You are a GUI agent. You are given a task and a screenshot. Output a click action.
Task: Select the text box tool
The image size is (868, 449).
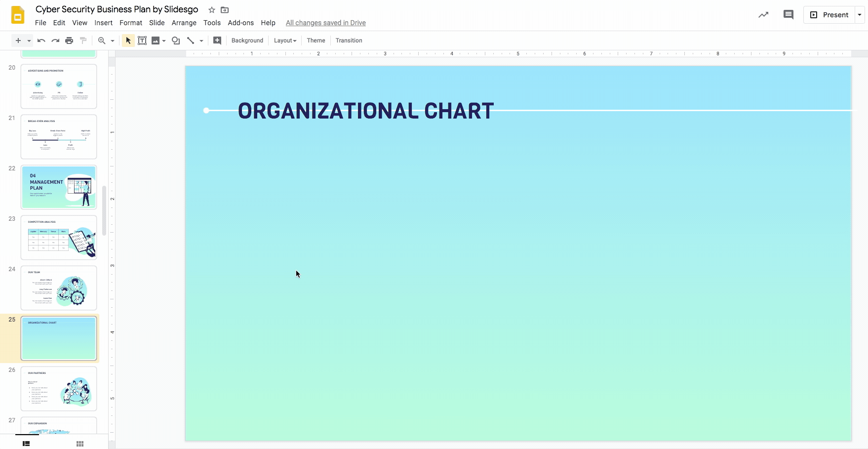click(142, 40)
